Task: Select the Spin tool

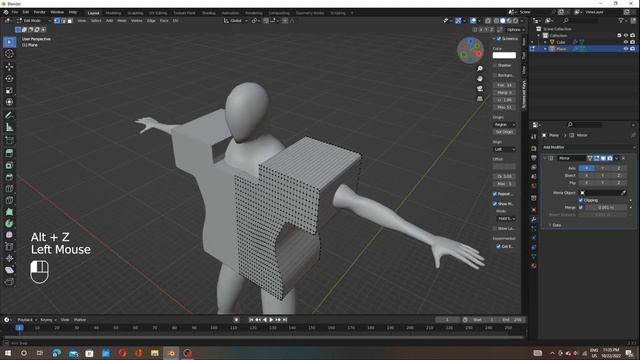Action: tap(9, 224)
